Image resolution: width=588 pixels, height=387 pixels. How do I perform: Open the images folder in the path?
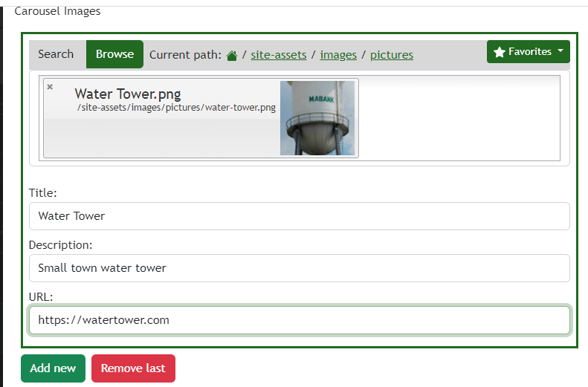tap(338, 55)
